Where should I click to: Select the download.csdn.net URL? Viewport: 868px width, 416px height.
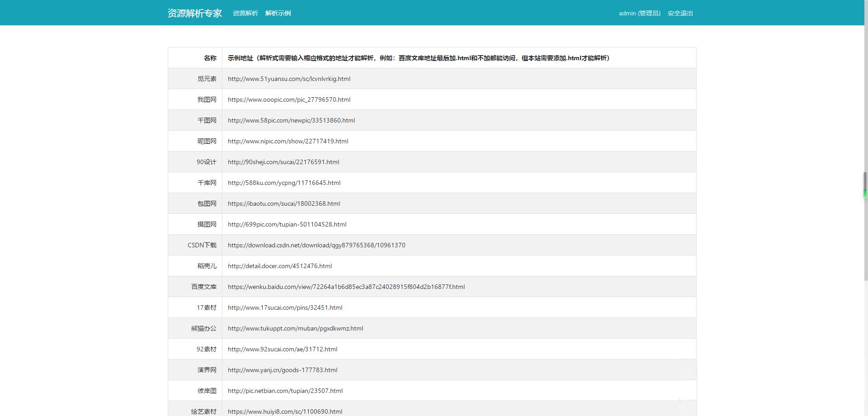point(316,245)
